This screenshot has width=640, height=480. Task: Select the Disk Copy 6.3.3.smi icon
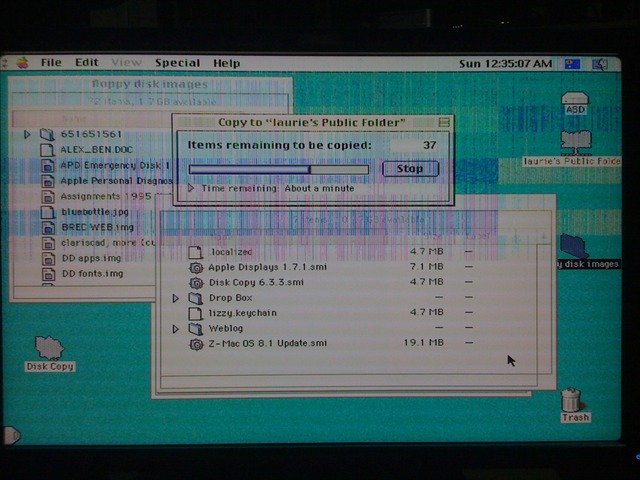(x=196, y=283)
